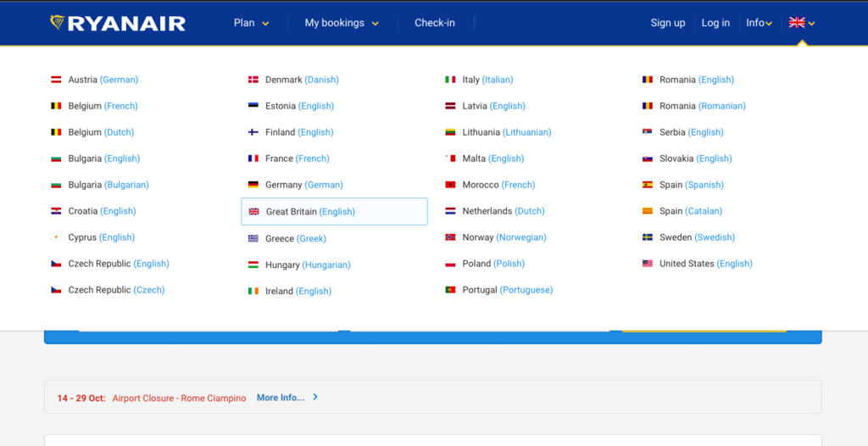
Task: Click the Austria flag icon
Action: tap(56, 80)
